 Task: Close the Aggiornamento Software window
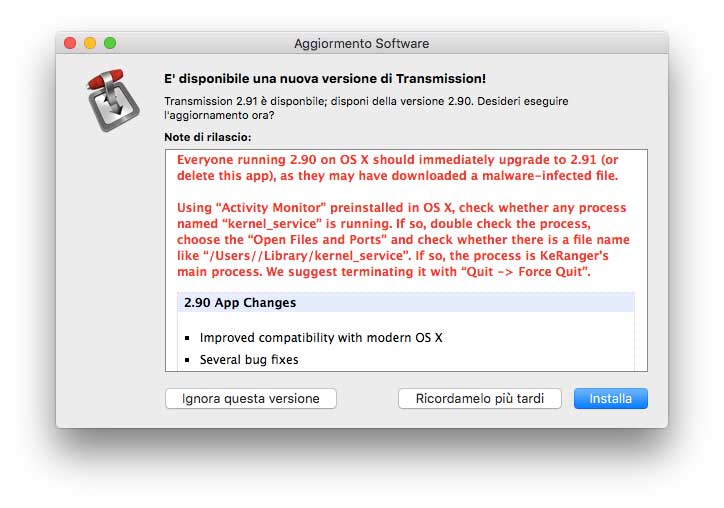coord(70,43)
